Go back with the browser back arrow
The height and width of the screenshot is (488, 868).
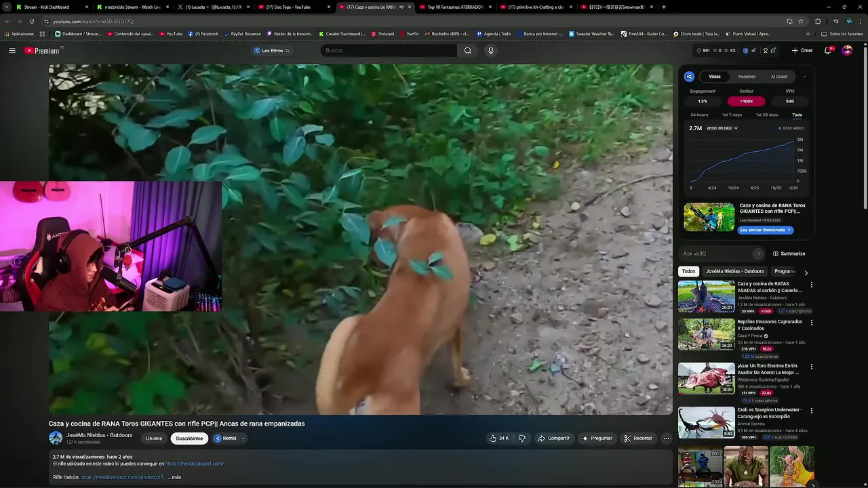(7, 21)
